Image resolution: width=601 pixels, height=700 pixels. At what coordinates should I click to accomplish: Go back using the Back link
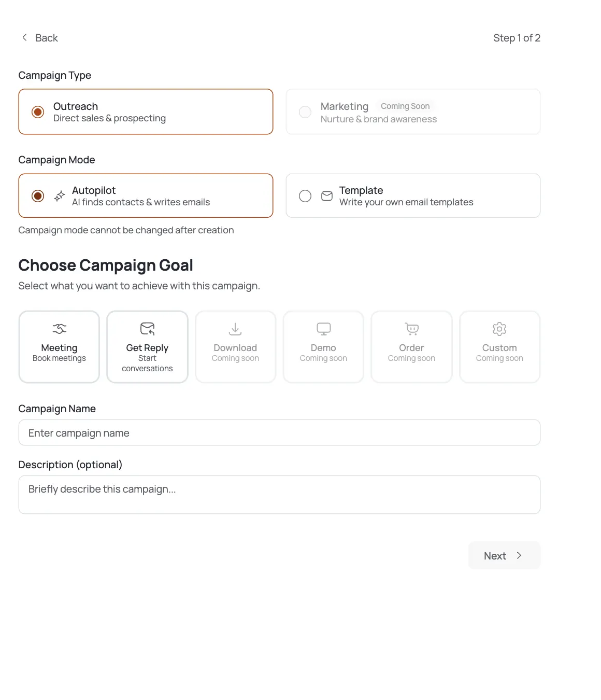point(39,38)
